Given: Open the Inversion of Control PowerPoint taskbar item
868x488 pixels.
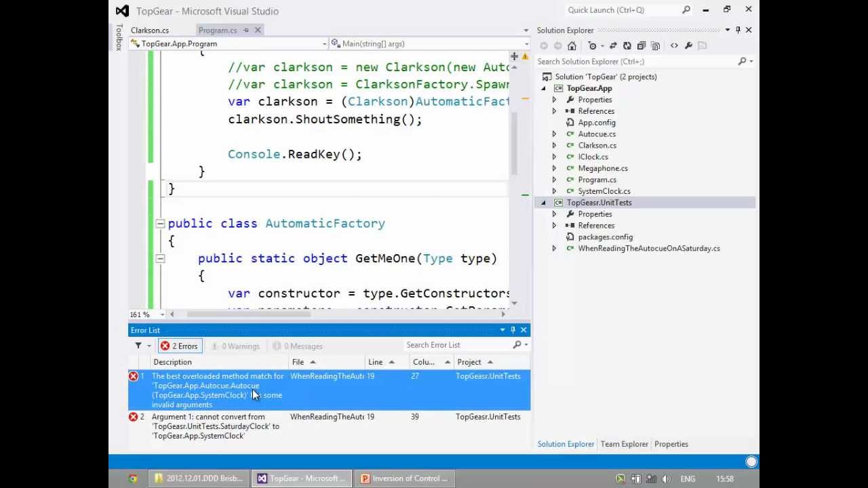Looking at the screenshot, I should coord(403,479).
